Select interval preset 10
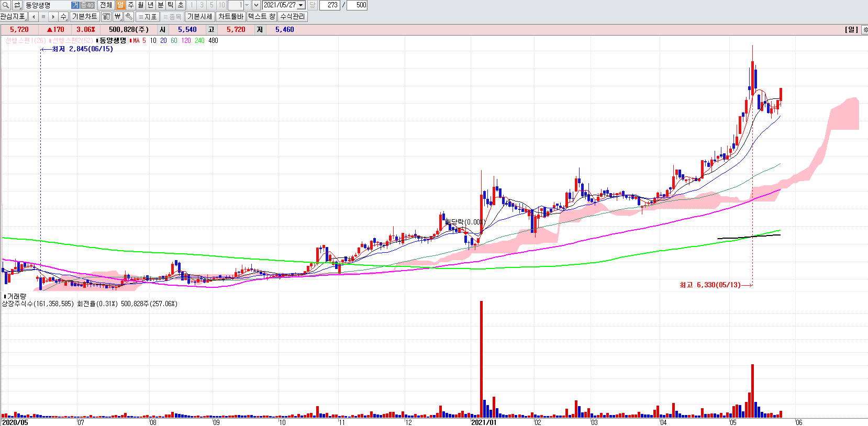868x426 pixels. point(221,5)
